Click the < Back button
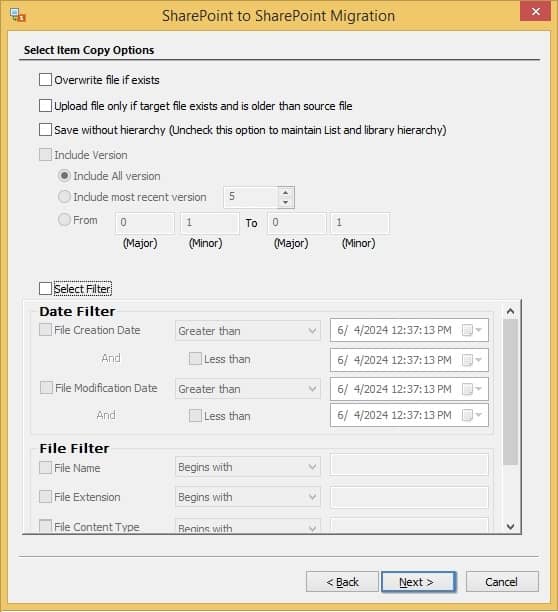This screenshot has width=558, height=612. click(342, 582)
